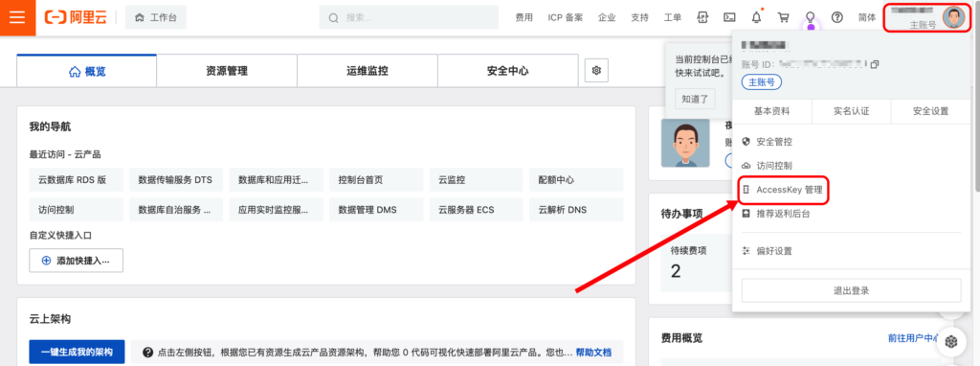The height and width of the screenshot is (366, 980).
Task: Open 云服务器 ECS shortcut
Action: click(x=477, y=210)
